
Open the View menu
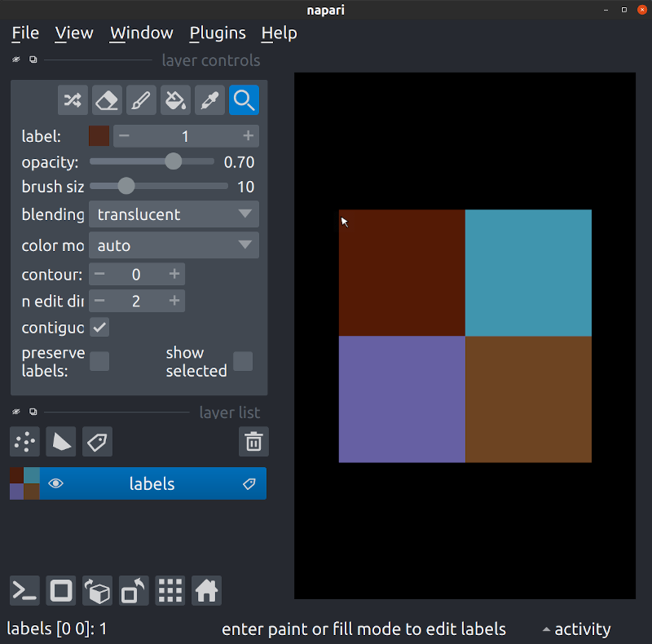coord(73,33)
